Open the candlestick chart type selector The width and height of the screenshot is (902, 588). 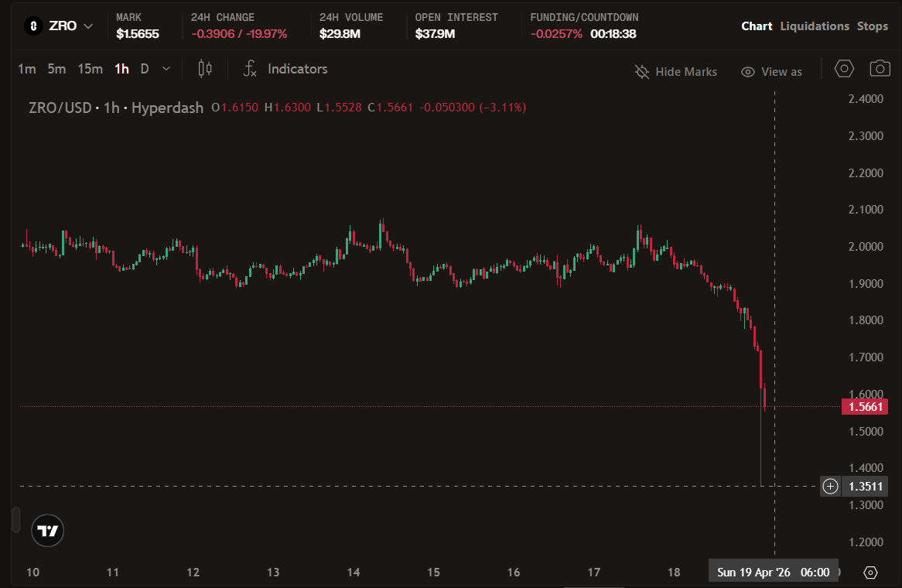(205, 69)
